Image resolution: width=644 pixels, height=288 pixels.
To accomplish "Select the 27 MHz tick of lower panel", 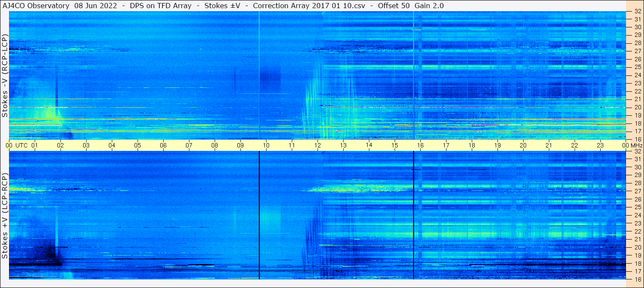I will pos(637,191).
